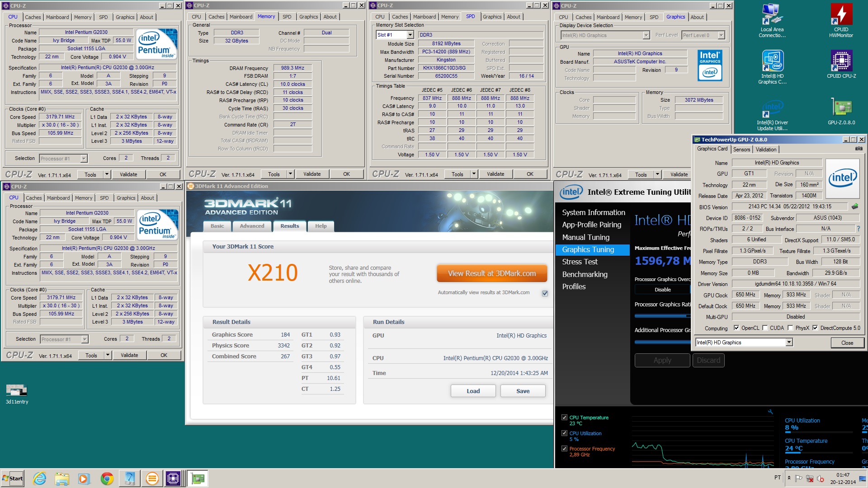Click Intel logo in GPU-Z window

coord(842,178)
